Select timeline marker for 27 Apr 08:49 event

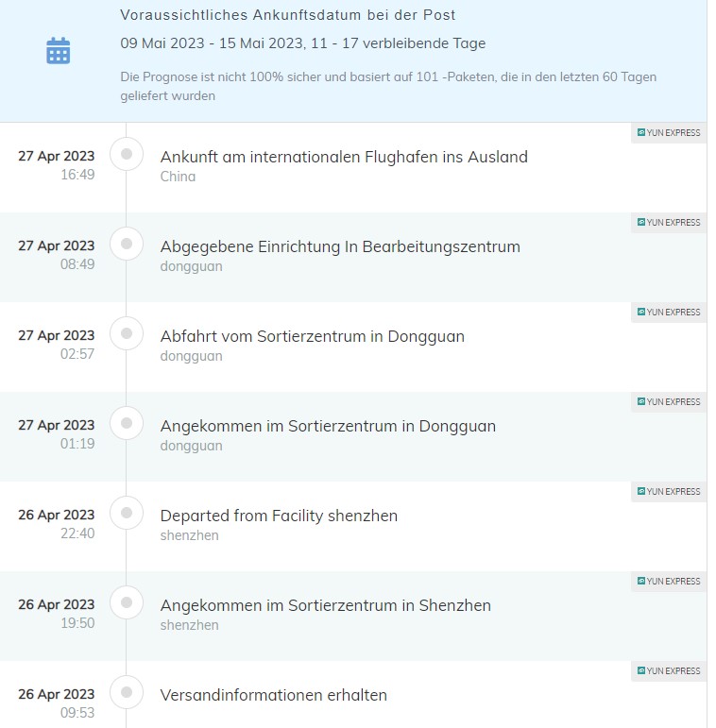[x=127, y=244]
